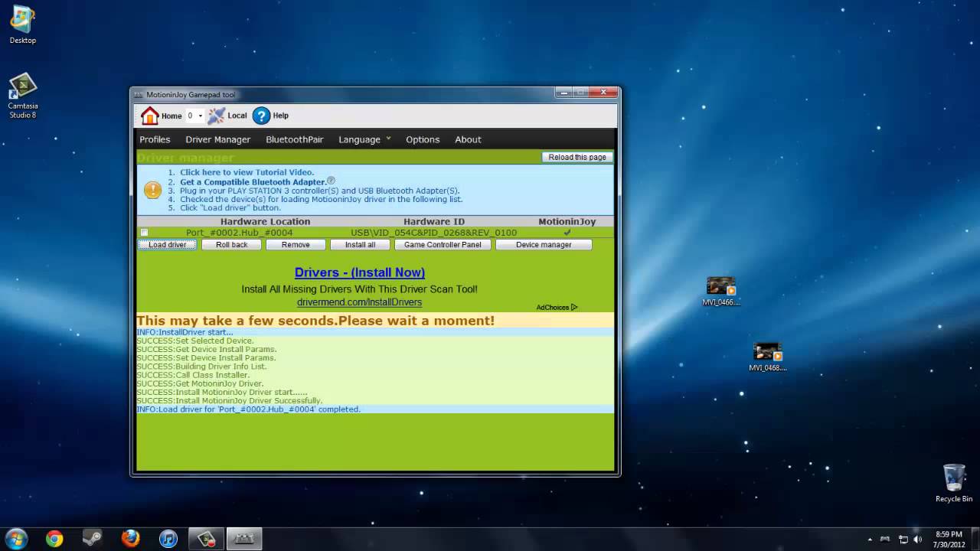Click here to view Tutorial Video link
Viewport: 980px width, 551px height.
click(x=247, y=172)
